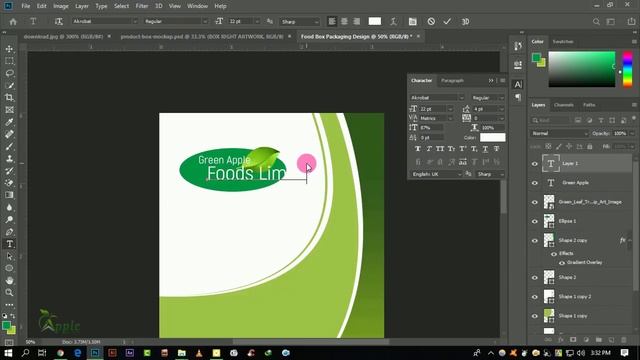This screenshot has width=640, height=360.
Task: Switch to the Swatches tab
Action: coord(563,42)
